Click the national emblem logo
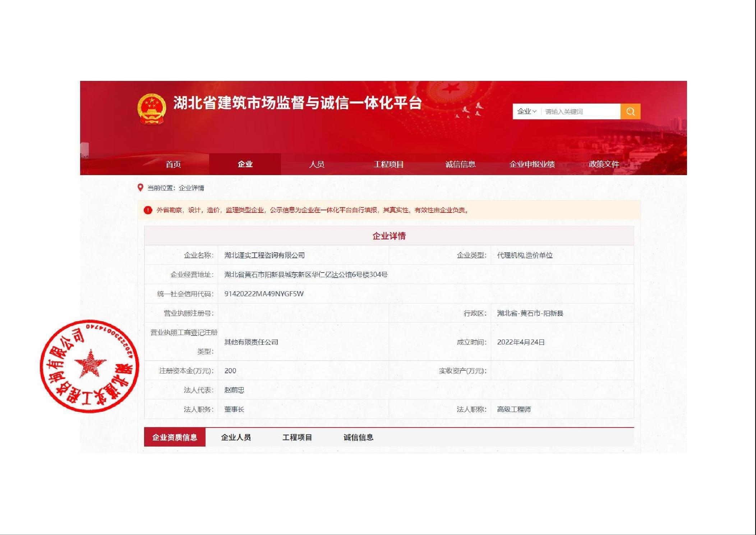This screenshot has height=535, width=756. pyautogui.click(x=152, y=108)
